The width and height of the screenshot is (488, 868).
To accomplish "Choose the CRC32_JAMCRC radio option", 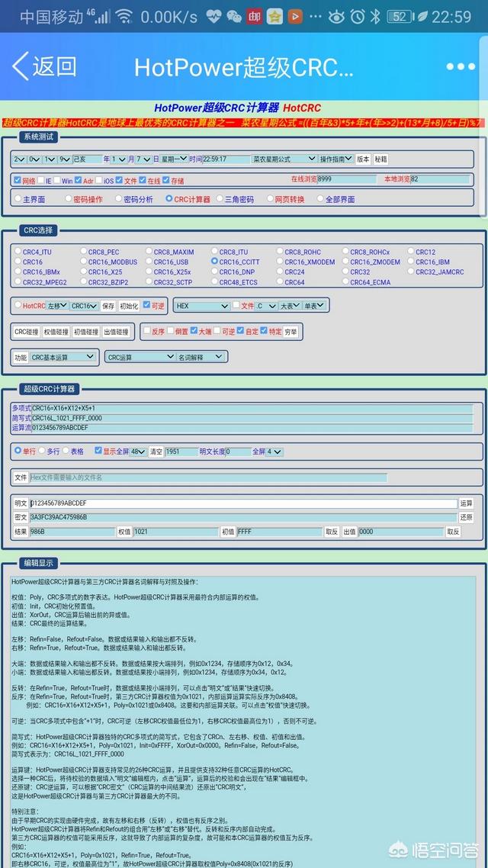I will (x=411, y=272).
